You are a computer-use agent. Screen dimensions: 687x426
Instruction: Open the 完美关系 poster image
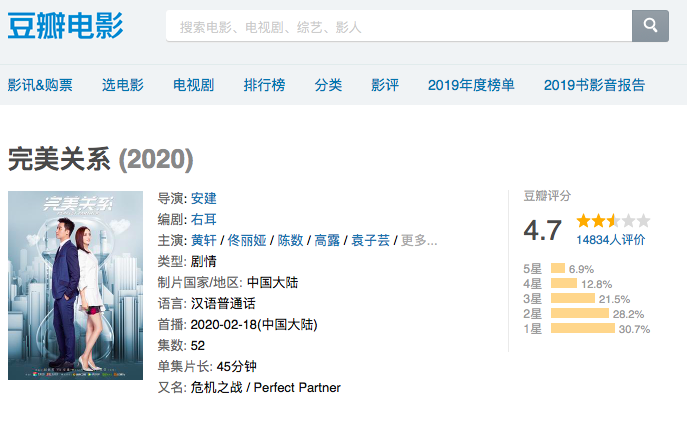pyautogui.click(x=75, y=285)
